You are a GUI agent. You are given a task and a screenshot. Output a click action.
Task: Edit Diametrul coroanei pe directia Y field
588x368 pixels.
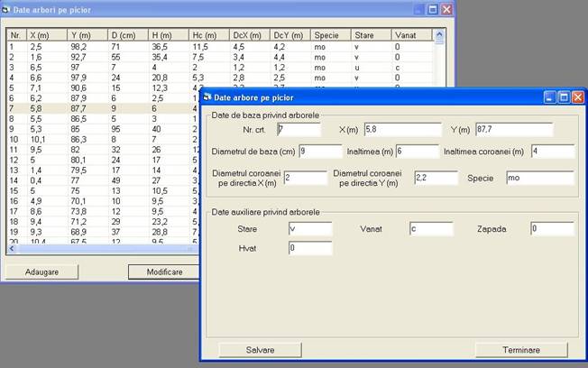436,178
